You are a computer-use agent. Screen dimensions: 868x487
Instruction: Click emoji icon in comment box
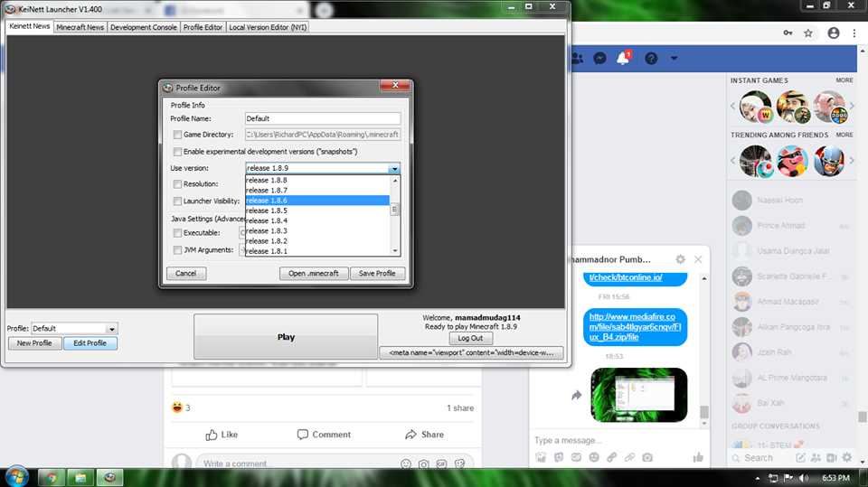point(406,464)
